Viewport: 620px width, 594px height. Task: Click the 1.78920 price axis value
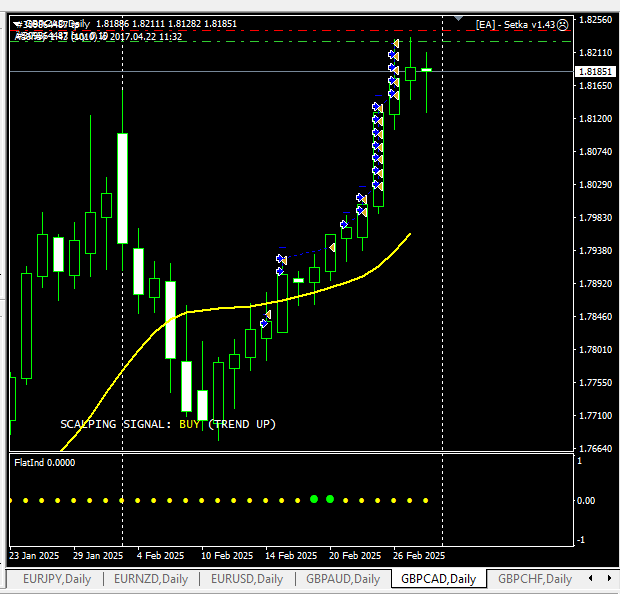[595, 284]
